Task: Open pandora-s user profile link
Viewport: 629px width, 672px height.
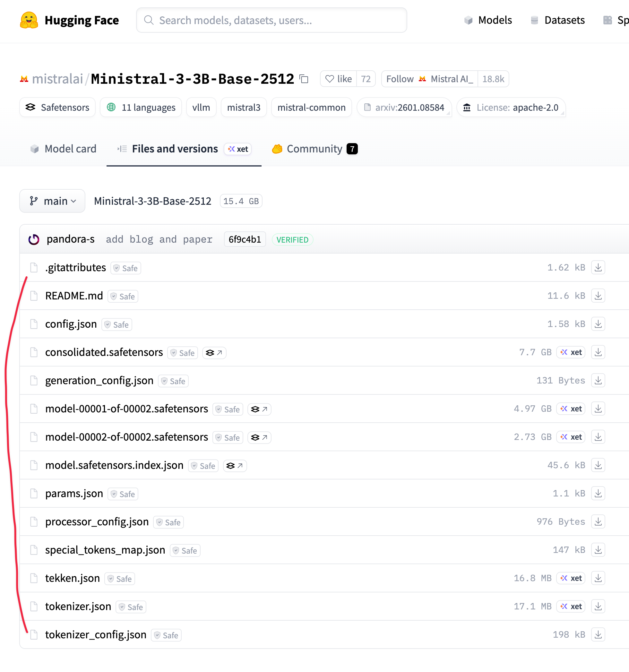Action: [71, 239]
